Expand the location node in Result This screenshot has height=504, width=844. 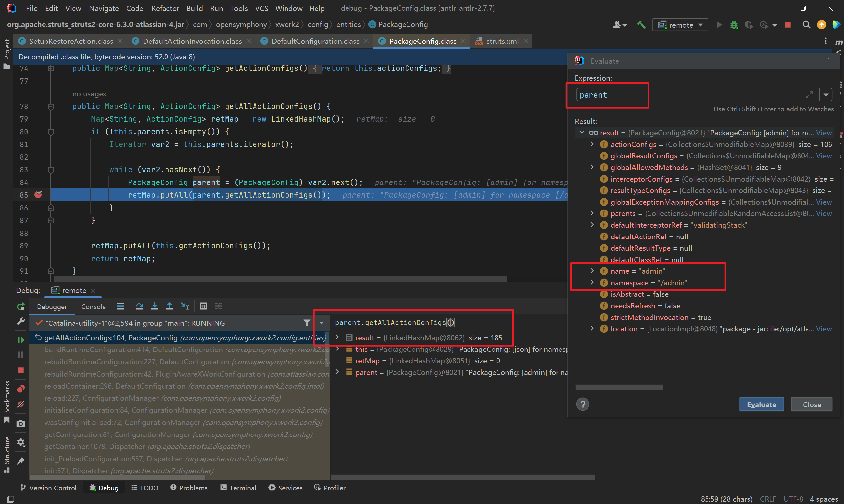click(592, 328)
